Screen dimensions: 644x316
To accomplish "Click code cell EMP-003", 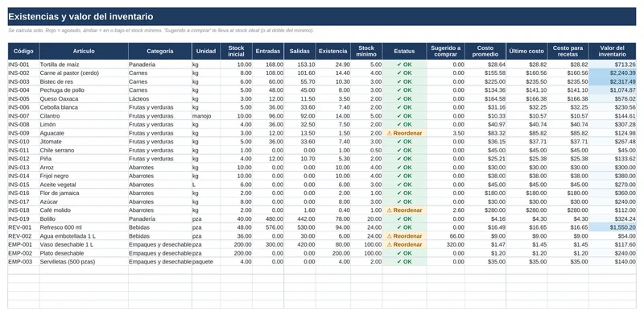I will [23, 262].
